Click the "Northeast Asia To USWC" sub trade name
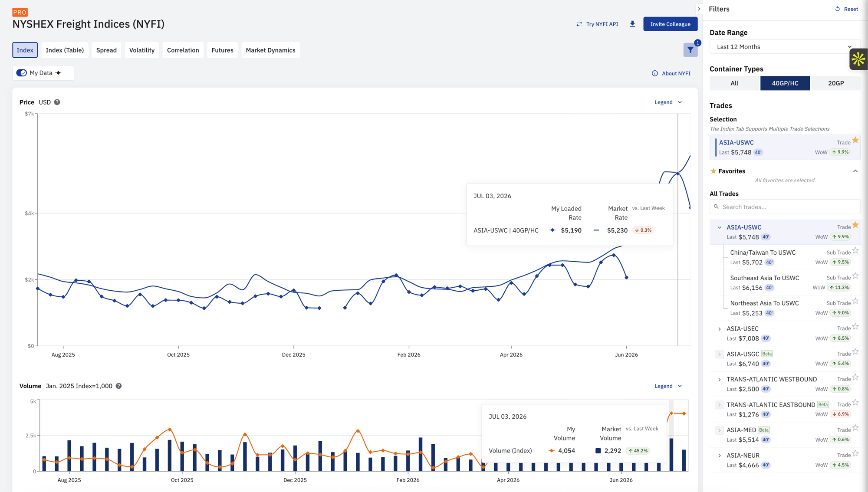The image size is (868, 492). (x=764, y=303)
